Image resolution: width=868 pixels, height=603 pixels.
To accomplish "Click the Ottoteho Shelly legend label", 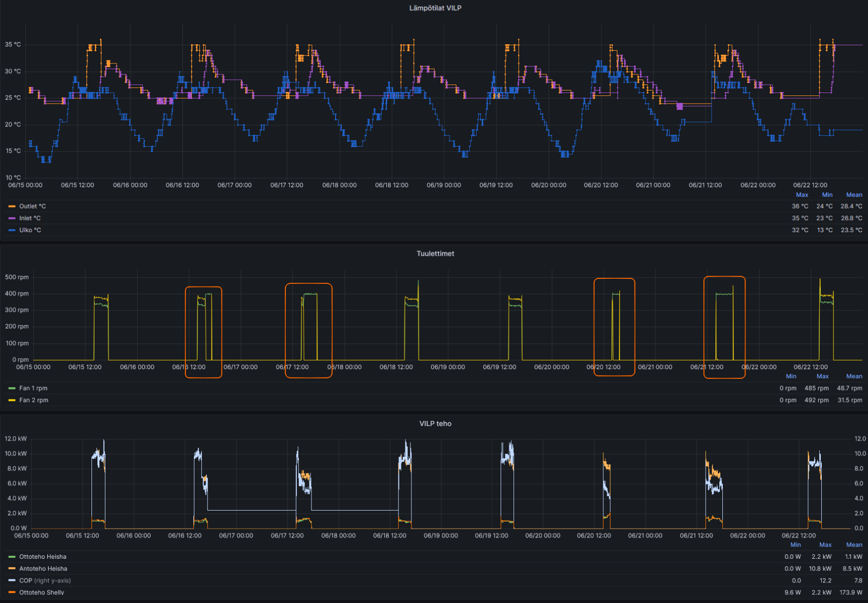I will [x=42, y=592].
